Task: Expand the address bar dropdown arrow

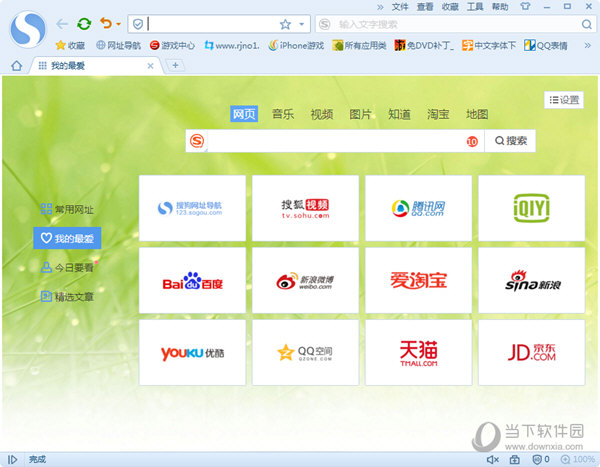Action: coord(301,24)
